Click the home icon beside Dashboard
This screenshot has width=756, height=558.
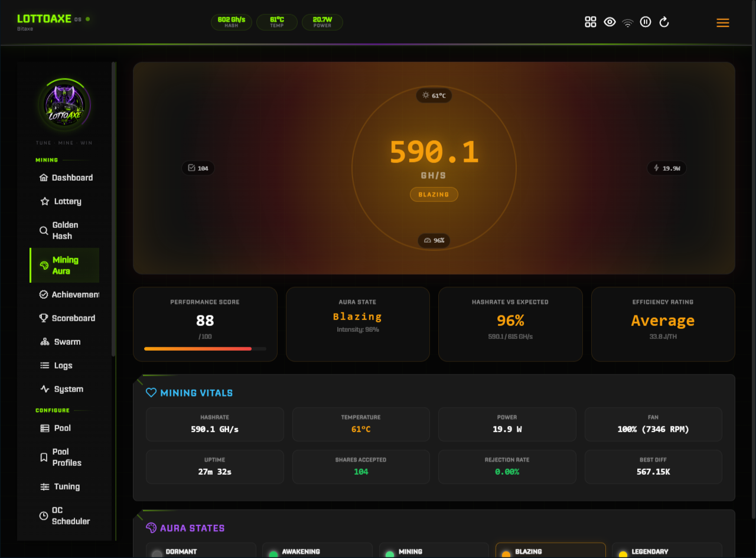(44, 178)
